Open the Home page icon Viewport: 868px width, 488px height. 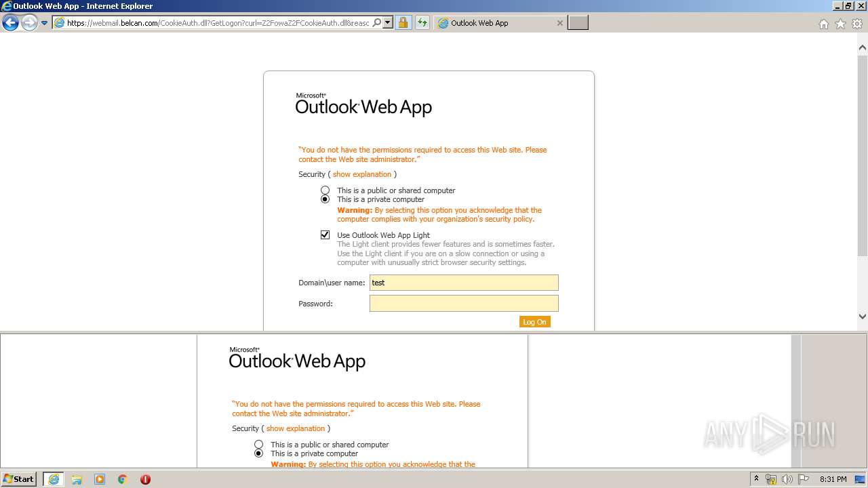click(x=823, y=24)
